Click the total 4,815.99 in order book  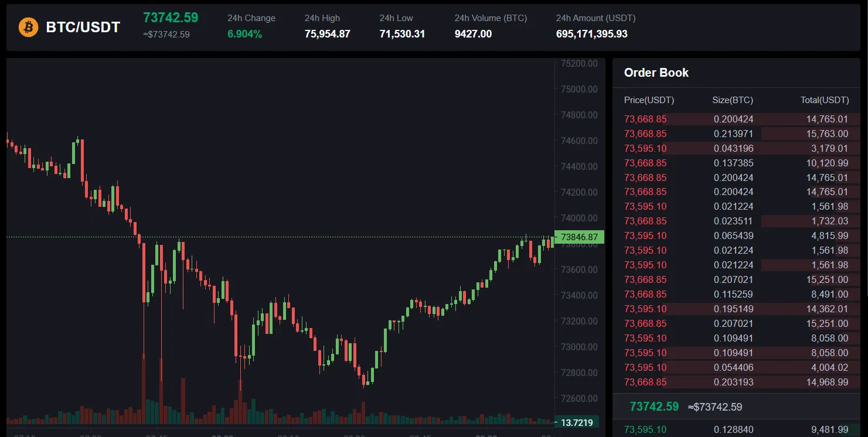pyautogui.click(x=830, y=235)
